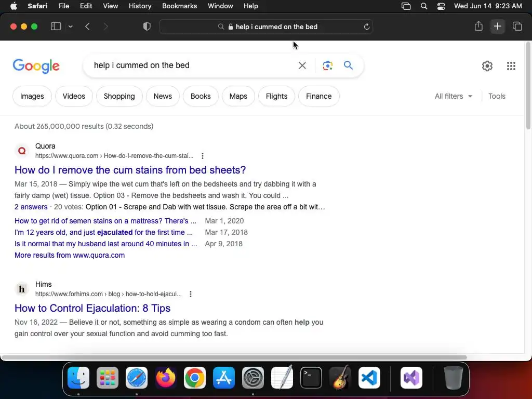Viewport: 532px width, 399px height.
Task: Launch Visual Studio Code from the Dock
Action: (369, 378)
